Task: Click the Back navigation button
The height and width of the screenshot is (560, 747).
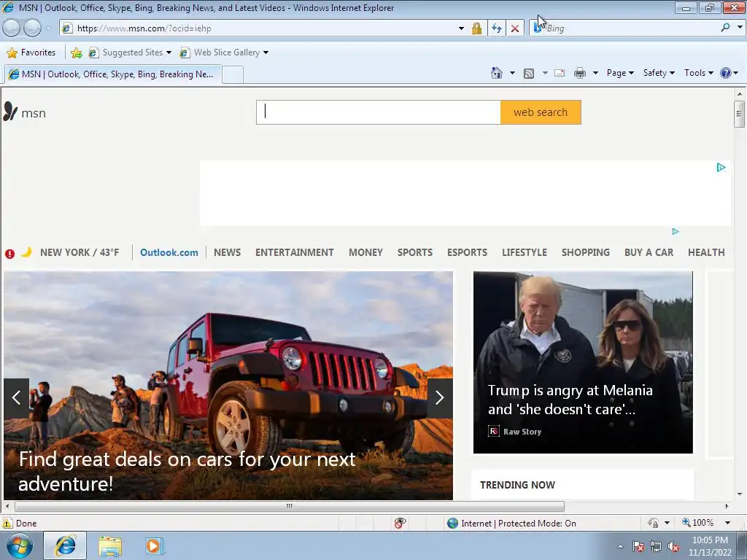Action: pyautogui.click(x=12, y=28)
